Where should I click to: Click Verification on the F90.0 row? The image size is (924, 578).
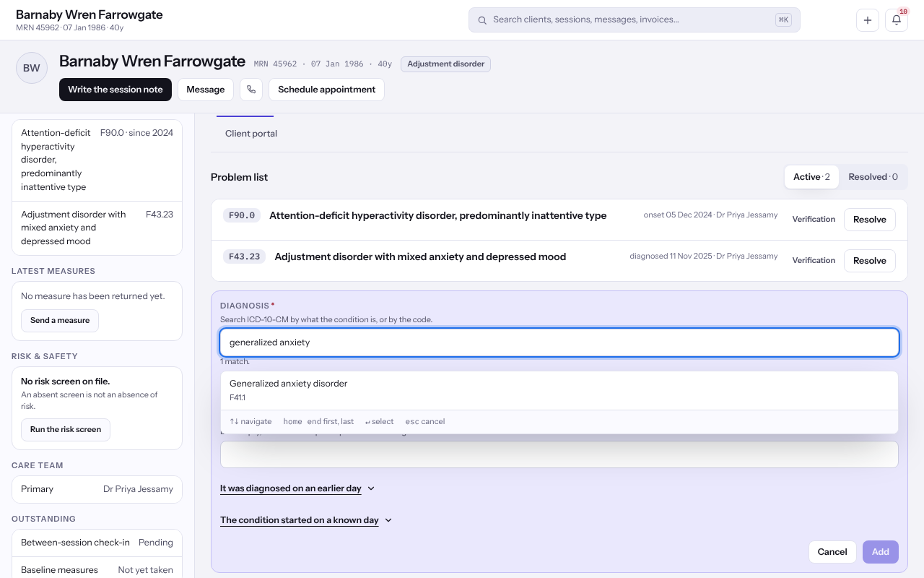point(814,220)
